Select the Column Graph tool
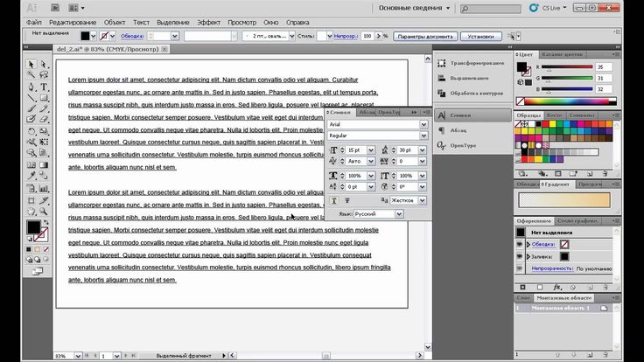Image resolution: width=644 pixels, height=362 pixels. [44, 189]
